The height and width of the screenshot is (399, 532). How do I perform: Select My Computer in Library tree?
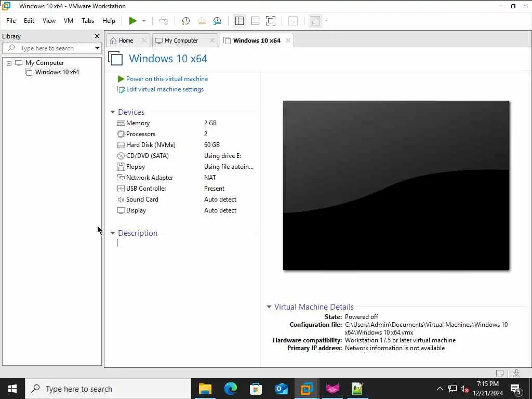click(45, 63)
